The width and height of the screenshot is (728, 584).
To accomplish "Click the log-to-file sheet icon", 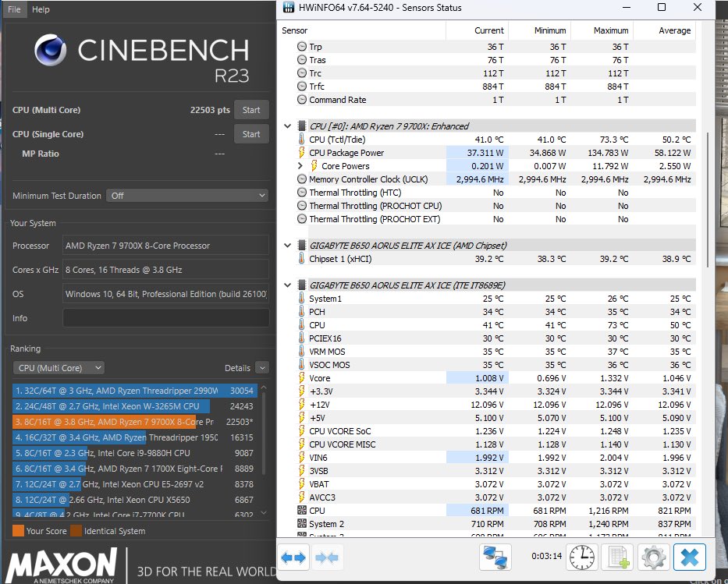I will (617, 557).
